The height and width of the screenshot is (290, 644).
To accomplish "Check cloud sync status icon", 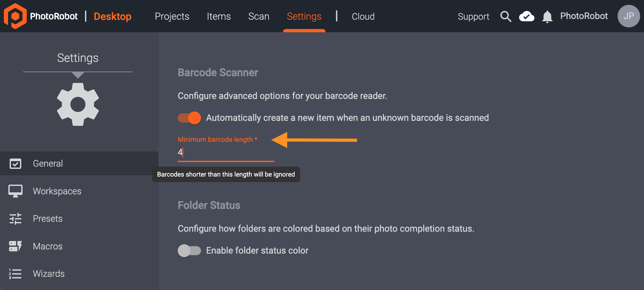I will coord(526,16).
